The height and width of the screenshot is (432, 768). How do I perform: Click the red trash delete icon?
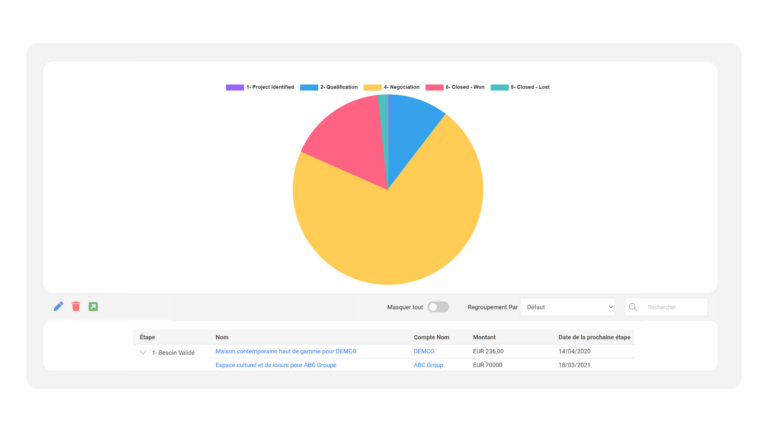pyautogui.click(x=76, y=307)
